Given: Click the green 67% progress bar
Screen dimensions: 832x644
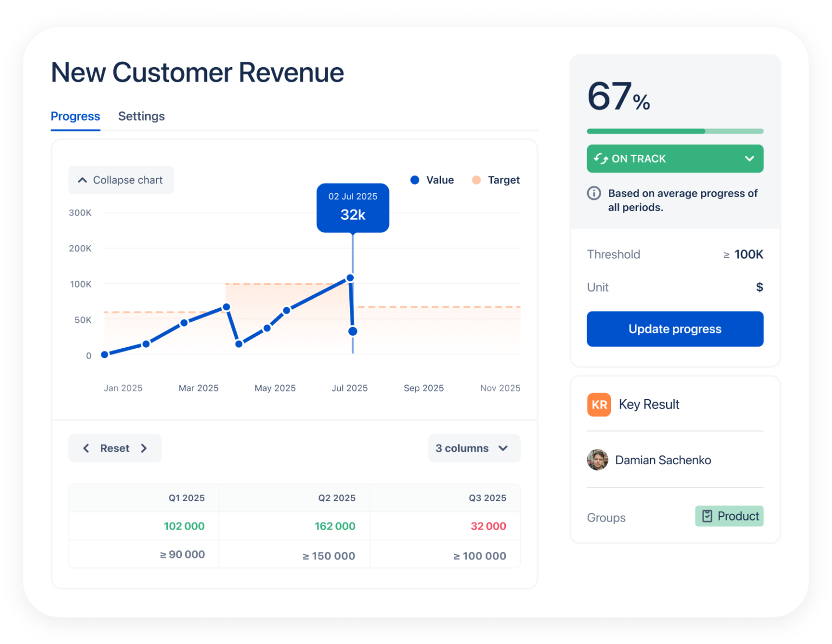Looking at the screenshot, I should pos(675,131).
